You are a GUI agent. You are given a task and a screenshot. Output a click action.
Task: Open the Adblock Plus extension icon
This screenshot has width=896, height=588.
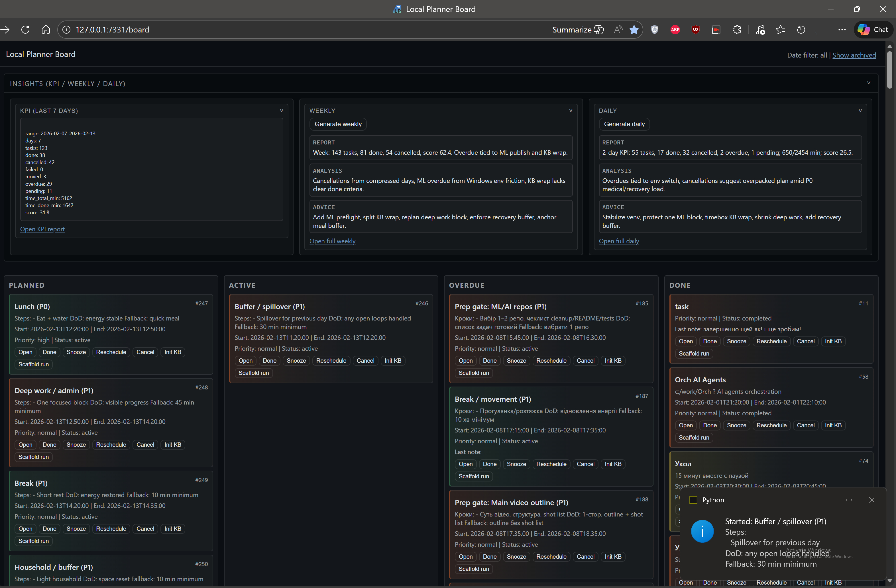pyautogui.click(x=675, y=30)
